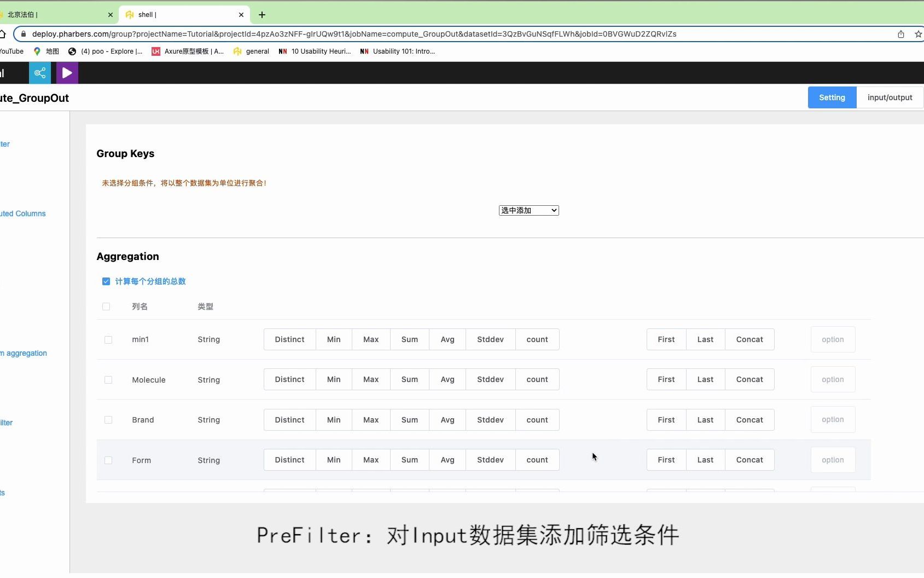Open the share/flow graph icon in the toolbar
The height and width of the screenshot is (578, 924).
[40, 73]
